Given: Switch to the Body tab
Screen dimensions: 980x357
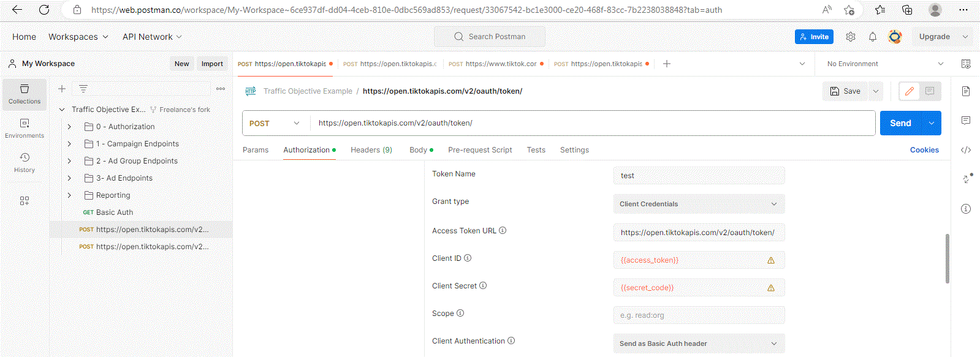Looking at the screenshot, I should pyautogui.click(x=421, y=150).
